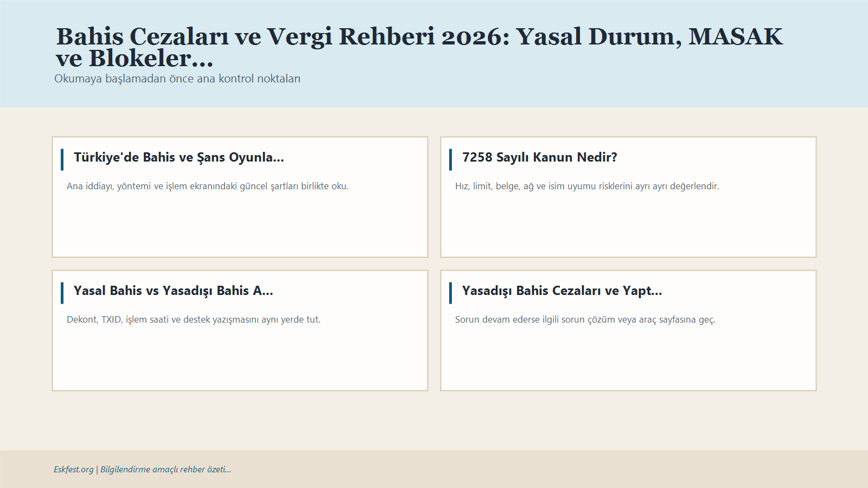The image size is (868, 488).
Task: Select the 'Bilgilendirme amaçlı rehber özeti' footer text
Action: coord(165,470)
